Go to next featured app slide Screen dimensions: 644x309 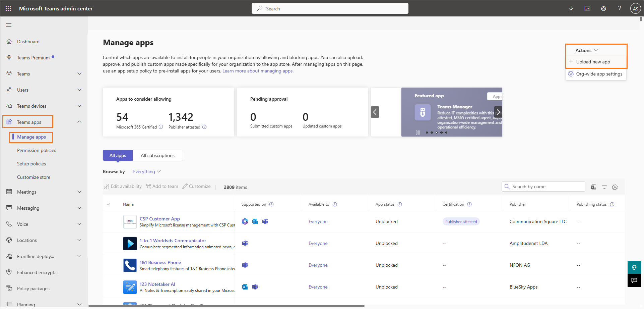[x=498, y=112]
